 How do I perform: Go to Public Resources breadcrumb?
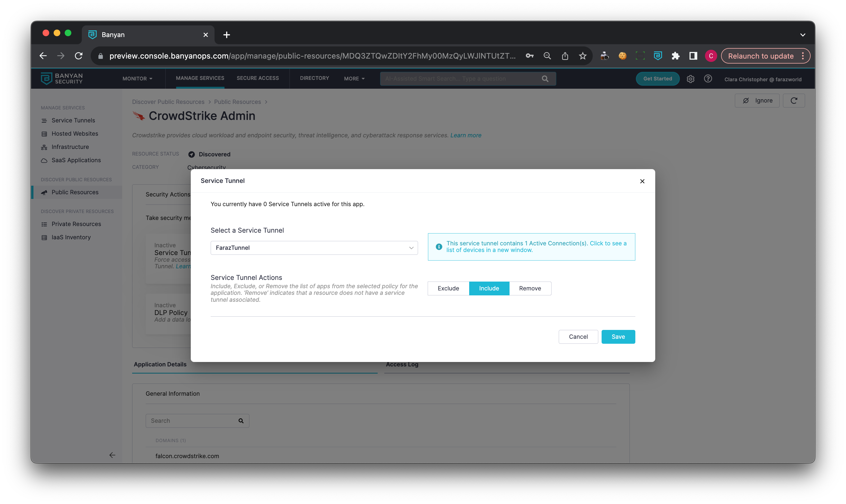coord(237,102)
